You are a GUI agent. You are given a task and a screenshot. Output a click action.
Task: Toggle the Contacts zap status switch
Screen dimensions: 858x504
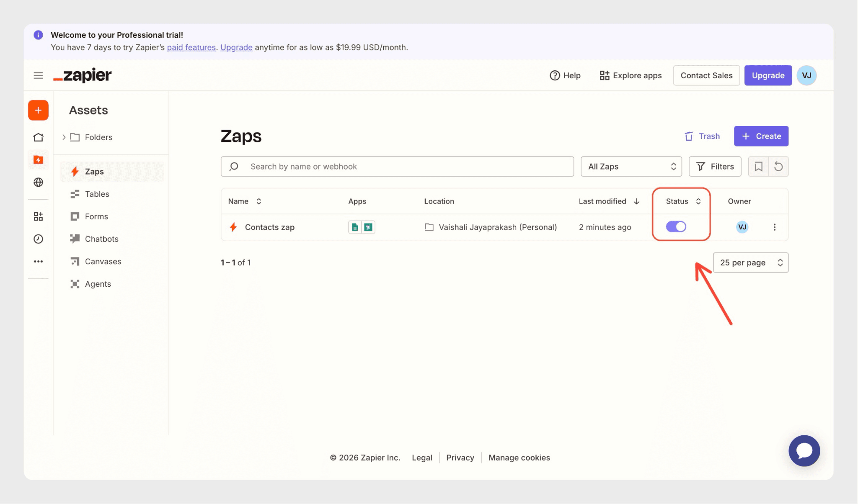click(x=676, y=226)
